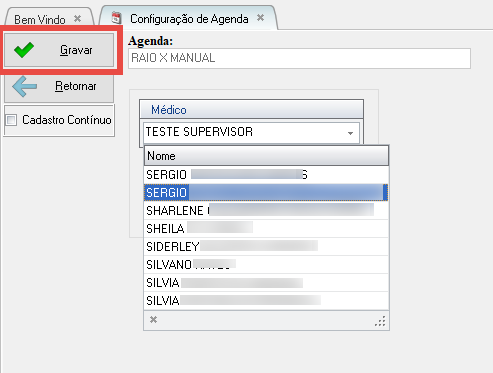This screenshot has height=373, width=493.
Task: Click the Gravar button label
Action: pyautogui.click(x=76, y=50)
